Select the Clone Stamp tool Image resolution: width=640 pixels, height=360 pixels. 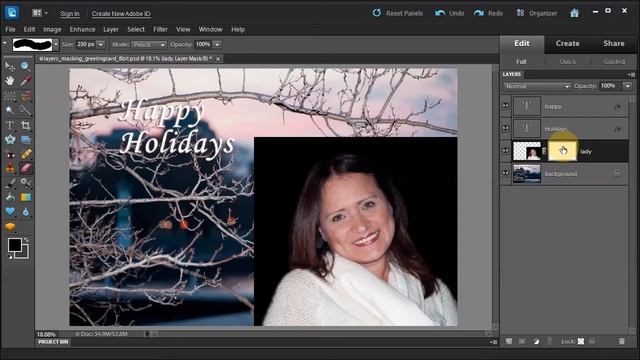click(10, 168)
